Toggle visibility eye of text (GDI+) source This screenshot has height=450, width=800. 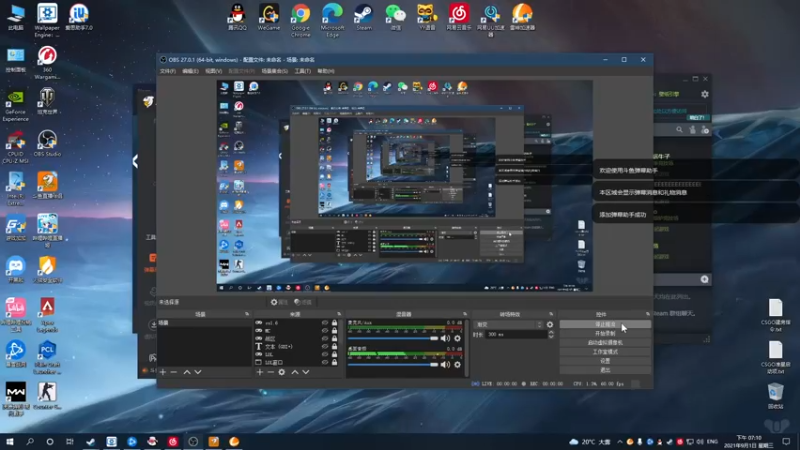click(x=325, y=346)
